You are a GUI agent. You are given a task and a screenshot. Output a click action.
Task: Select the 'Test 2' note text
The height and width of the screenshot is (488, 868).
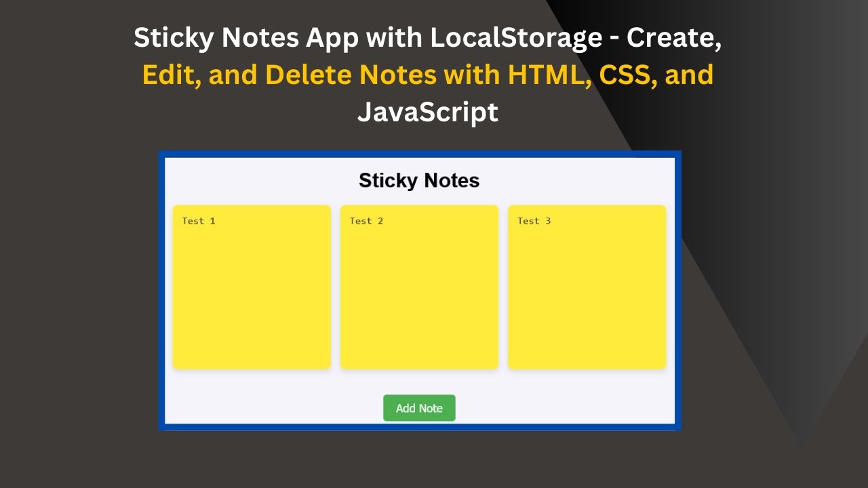[366, 221]
